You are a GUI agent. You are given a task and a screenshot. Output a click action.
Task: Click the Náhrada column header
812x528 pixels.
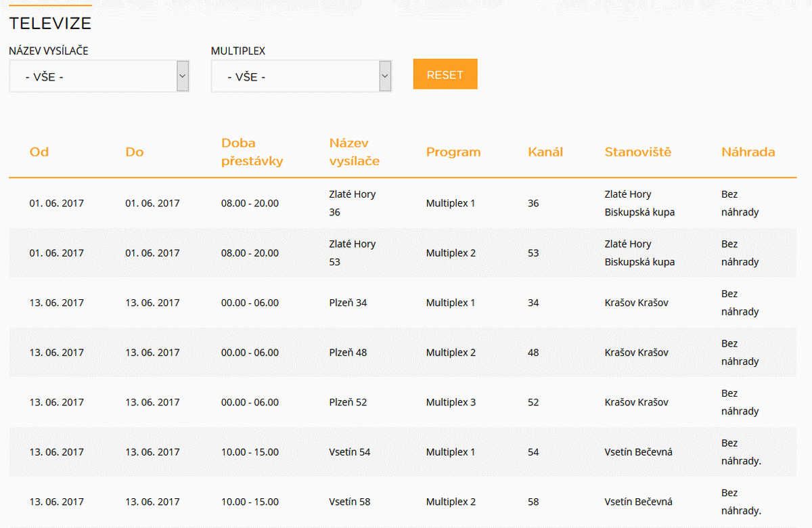pos(748,152)
